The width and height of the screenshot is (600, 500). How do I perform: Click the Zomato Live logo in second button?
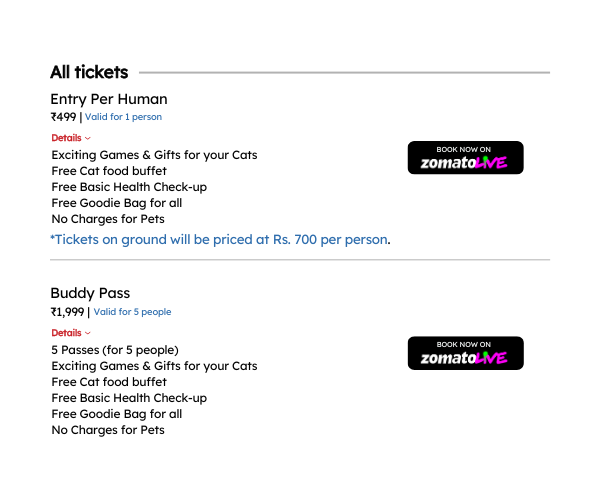(x=464, y=358)
